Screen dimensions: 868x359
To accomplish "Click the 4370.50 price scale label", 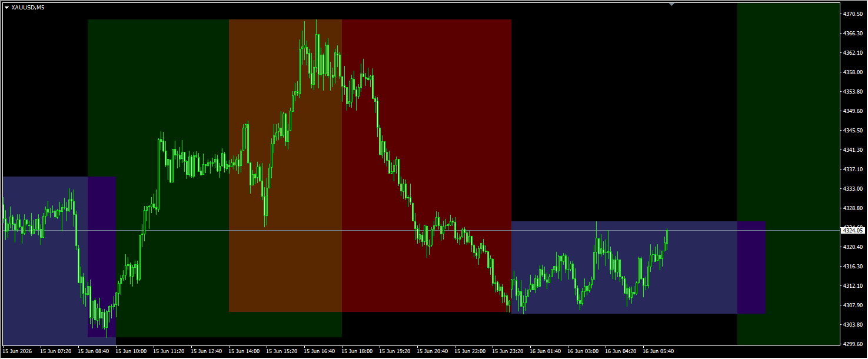I will (852, 14).
